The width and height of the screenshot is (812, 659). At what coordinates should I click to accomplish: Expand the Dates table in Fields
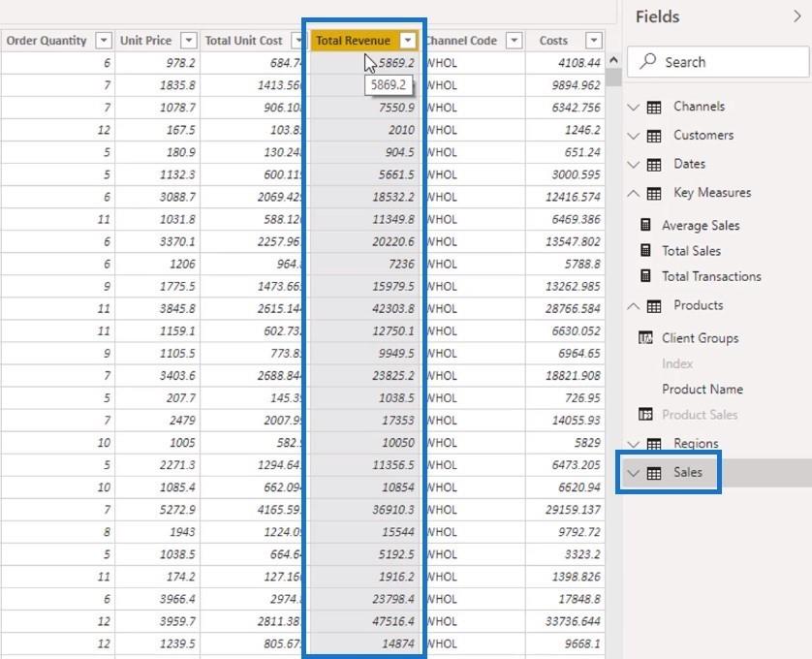634,165
